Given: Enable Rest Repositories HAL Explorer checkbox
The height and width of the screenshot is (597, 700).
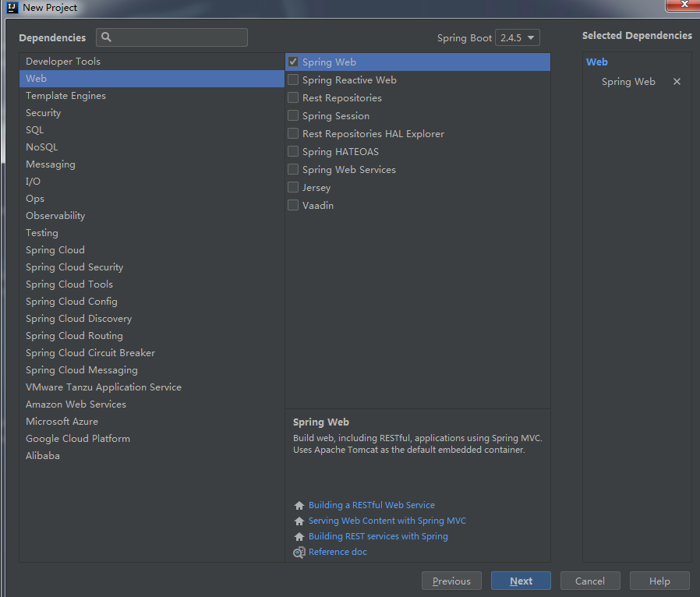Looking at the screenshot, I should (x=293, y=133).
